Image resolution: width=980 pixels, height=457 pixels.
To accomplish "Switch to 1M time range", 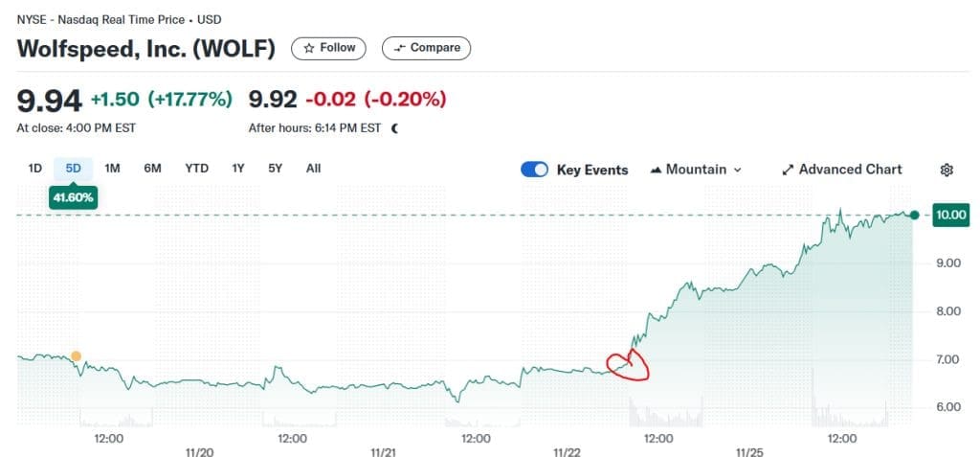I will (x=112, y=169).
